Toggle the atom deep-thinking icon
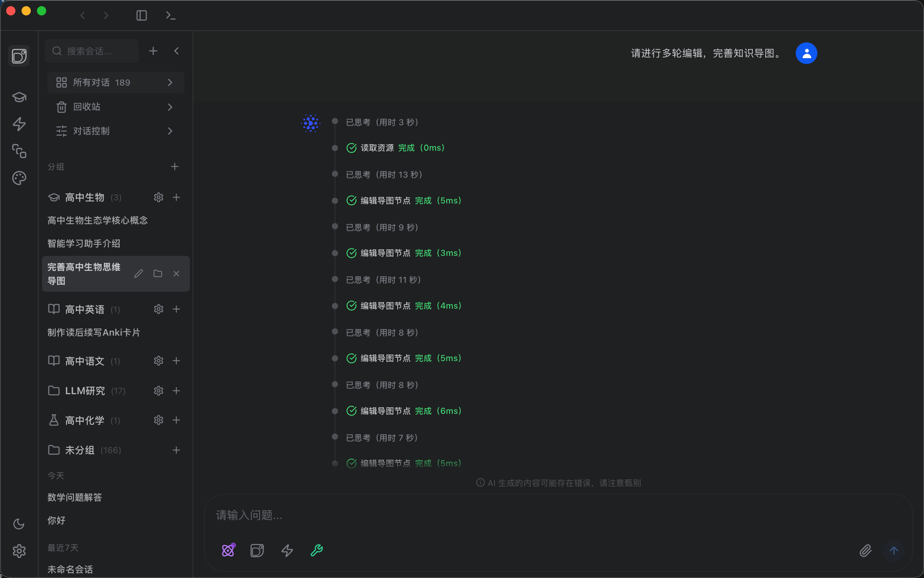The image size is (924, 578). tap(228, 550)
